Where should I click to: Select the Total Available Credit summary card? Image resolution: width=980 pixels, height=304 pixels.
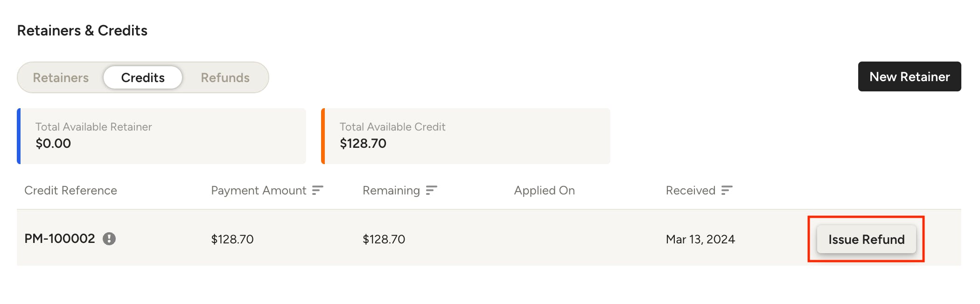[466, 136]
